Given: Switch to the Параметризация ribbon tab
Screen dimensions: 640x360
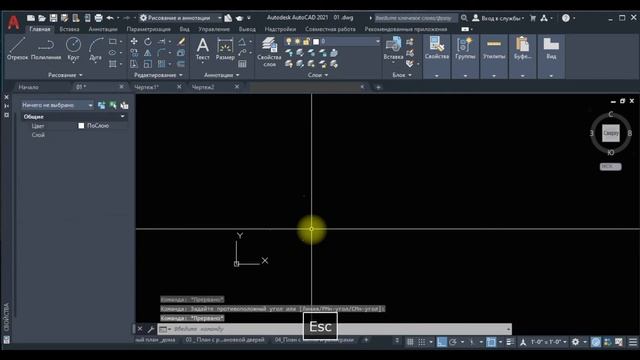Looking at the screenshot, I should (x=149, y=29).
